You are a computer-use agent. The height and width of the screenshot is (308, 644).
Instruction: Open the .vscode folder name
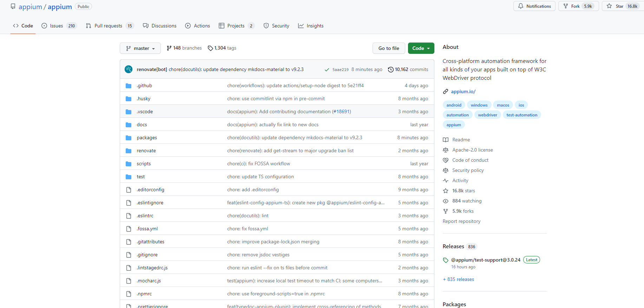(x=145, y=112)
